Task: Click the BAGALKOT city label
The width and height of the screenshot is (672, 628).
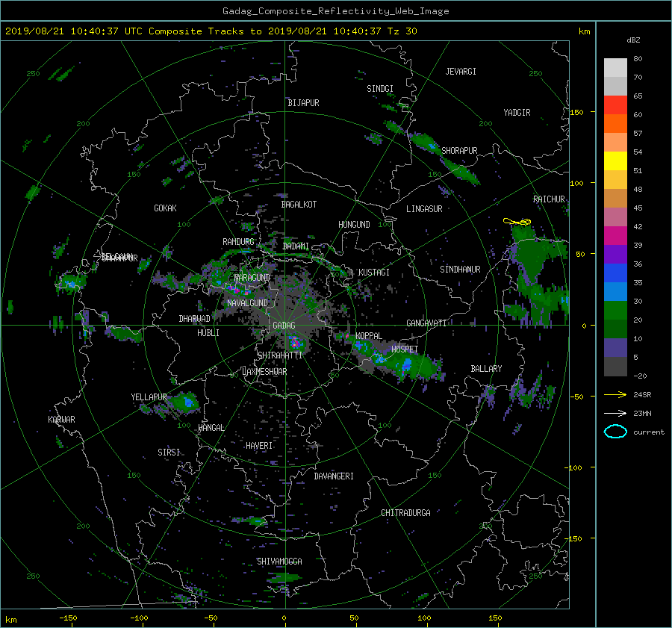Action: [299, 205]
